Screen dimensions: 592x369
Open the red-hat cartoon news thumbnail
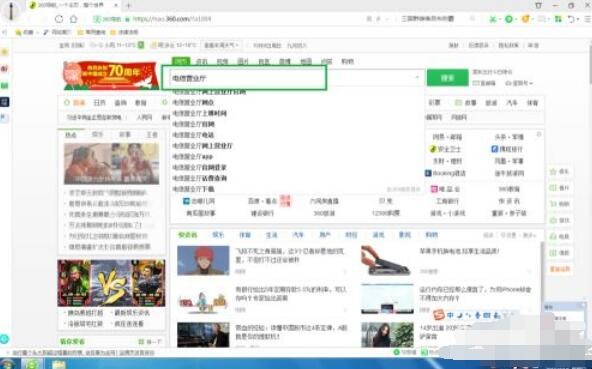pos(203,260)
